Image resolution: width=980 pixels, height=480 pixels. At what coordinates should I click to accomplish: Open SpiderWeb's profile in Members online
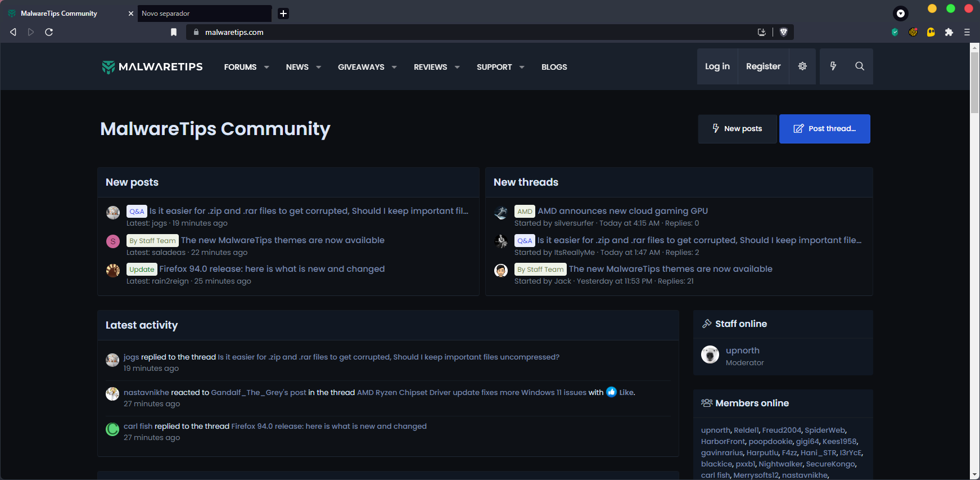pos(825,430)
